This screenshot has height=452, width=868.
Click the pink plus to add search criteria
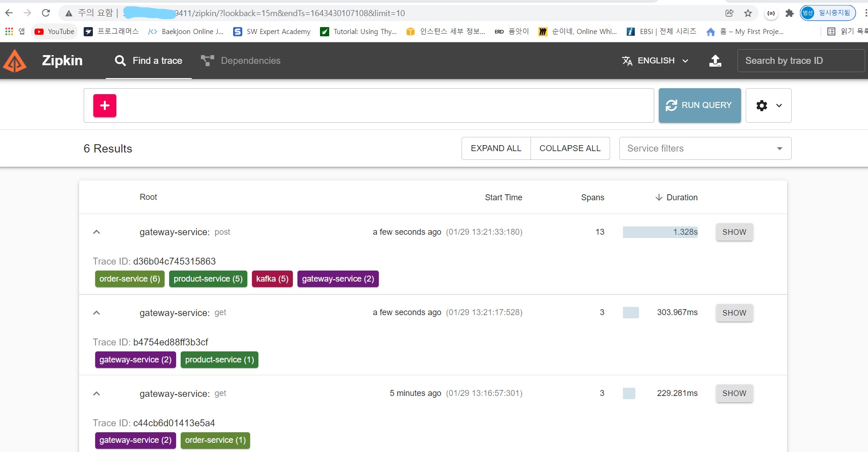tap(104, 105)
